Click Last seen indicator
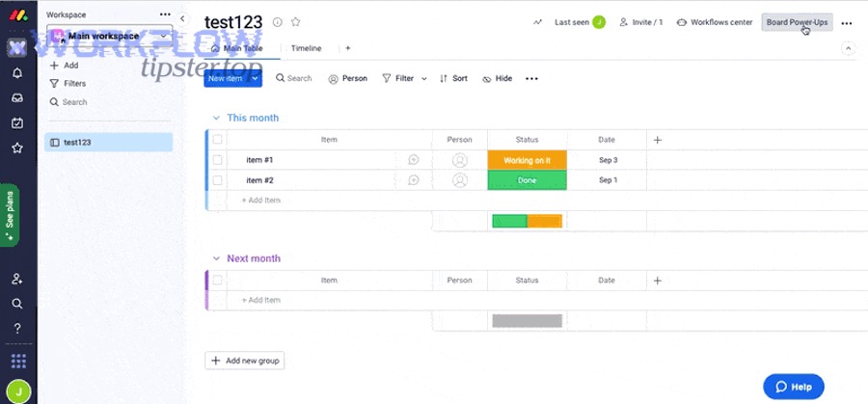Screen dimensions: 868x404 tap(580, 23)
